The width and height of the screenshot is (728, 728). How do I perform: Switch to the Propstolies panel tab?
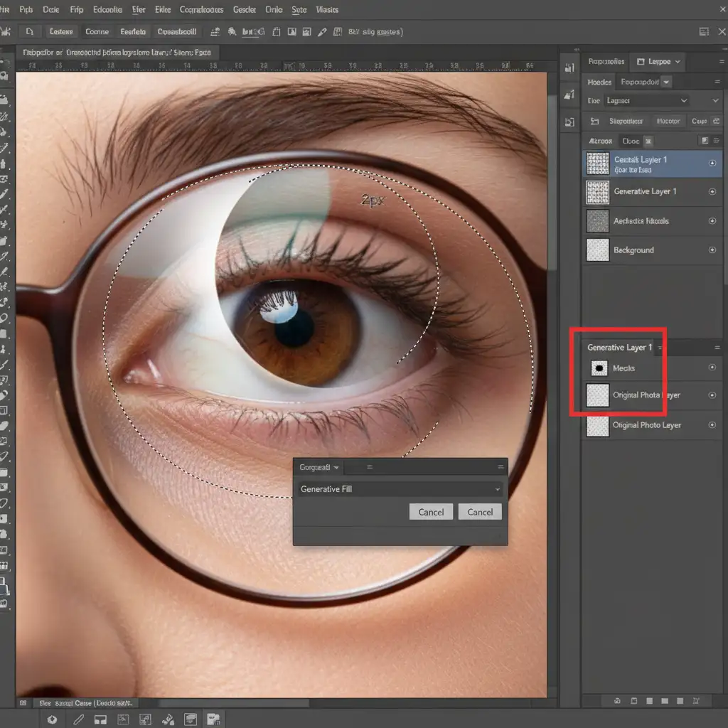(x=606, y=62)
